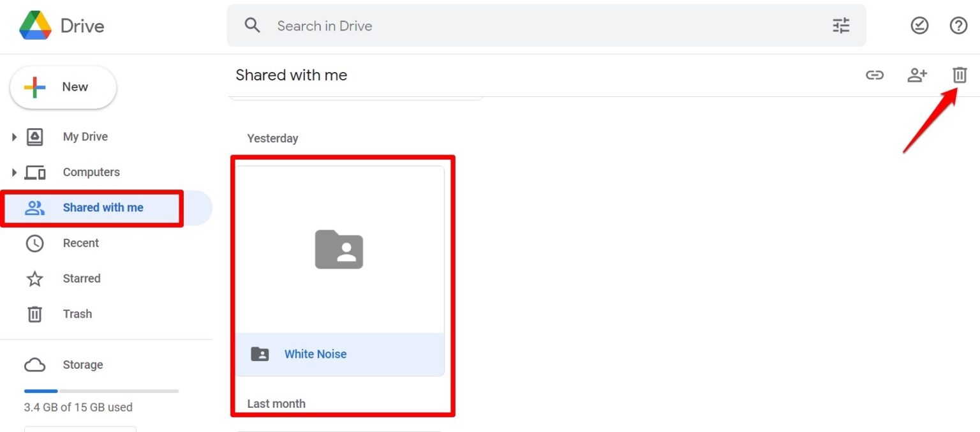Select the Storage cloud icon
This screenshot has width=980, height=432.
34,364
